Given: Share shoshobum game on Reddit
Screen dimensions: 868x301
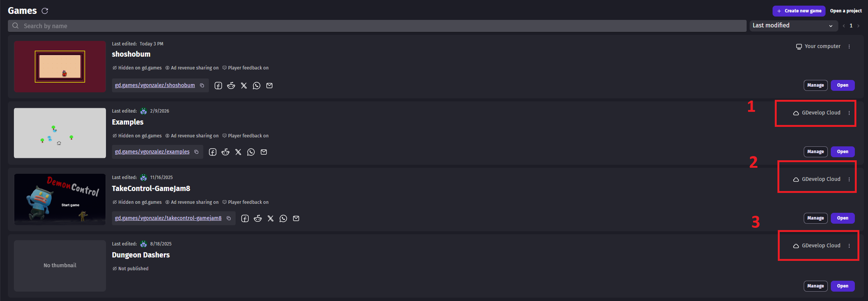Looking at the screenshot, I should point(231,86).
